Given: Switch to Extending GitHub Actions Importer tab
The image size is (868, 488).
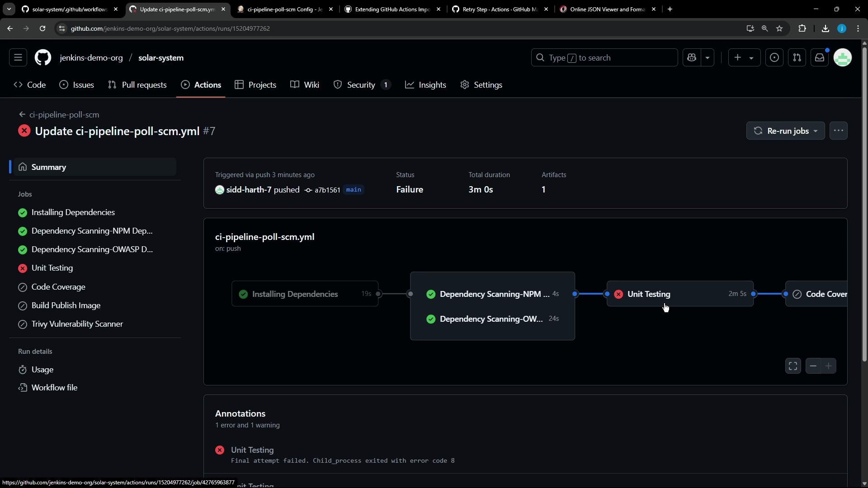Looking at the screenshot, I should click(392, 9).
